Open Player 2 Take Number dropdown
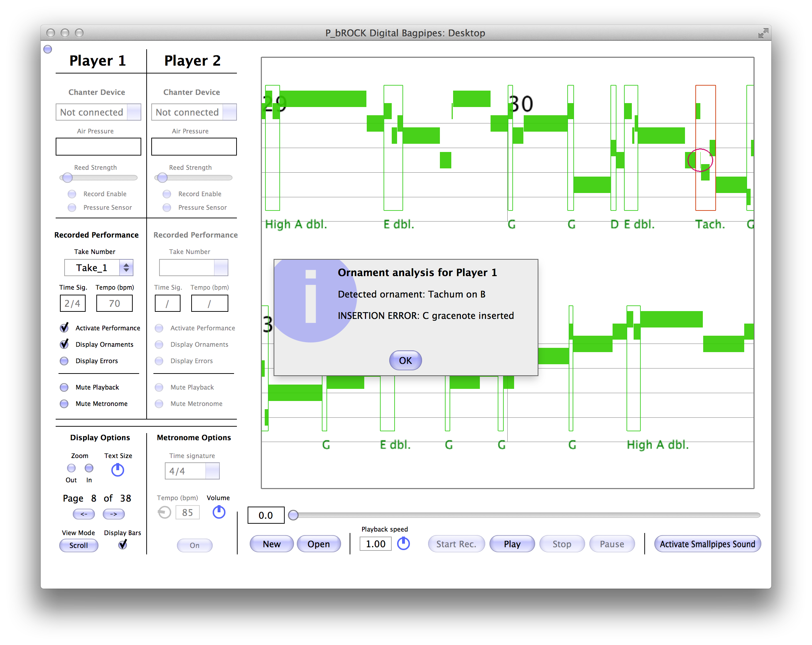Screen dimensions: 812x645 tap(194, 268)
